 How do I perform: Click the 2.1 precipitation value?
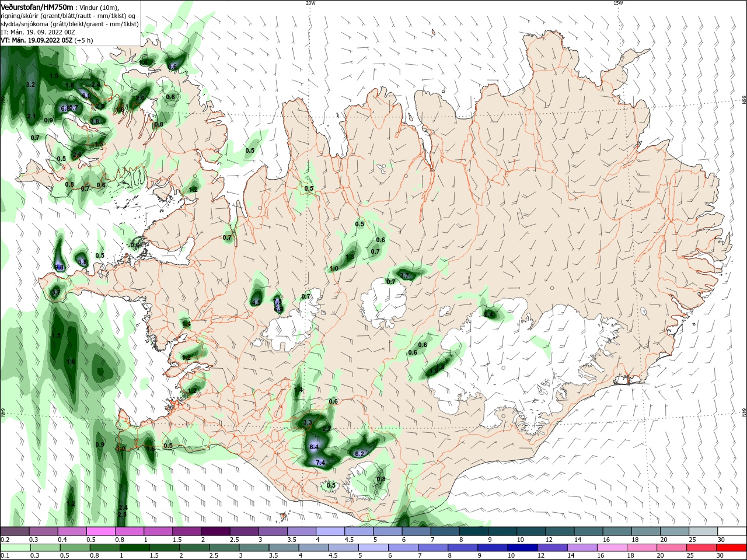click(x=32, y=117)
